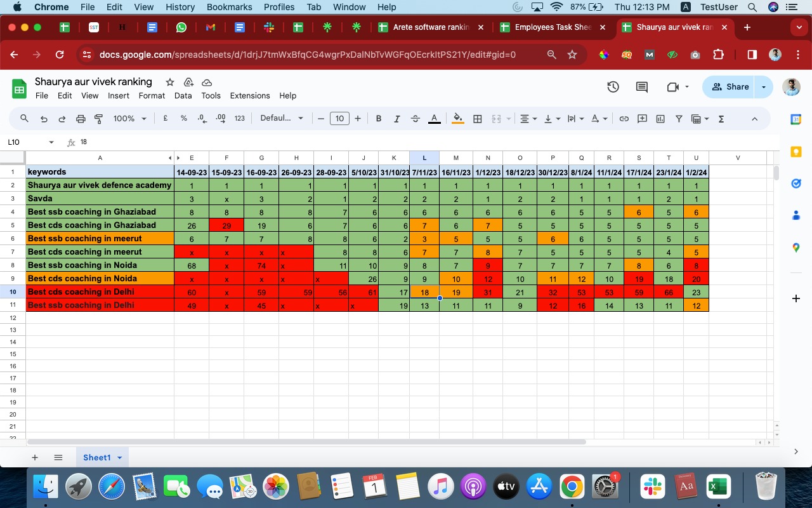Open the Extensions menu
The height and width of the screenshot is (508, 812).
(x=249, y=96)
